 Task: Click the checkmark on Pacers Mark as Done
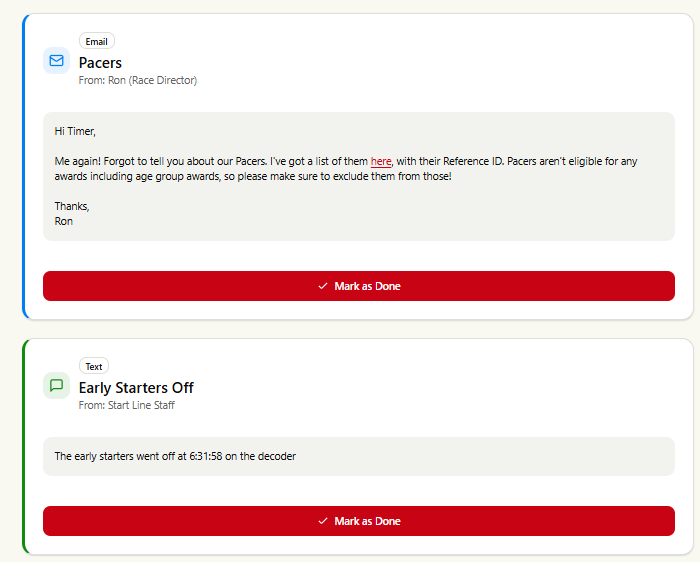click(323, 286)
